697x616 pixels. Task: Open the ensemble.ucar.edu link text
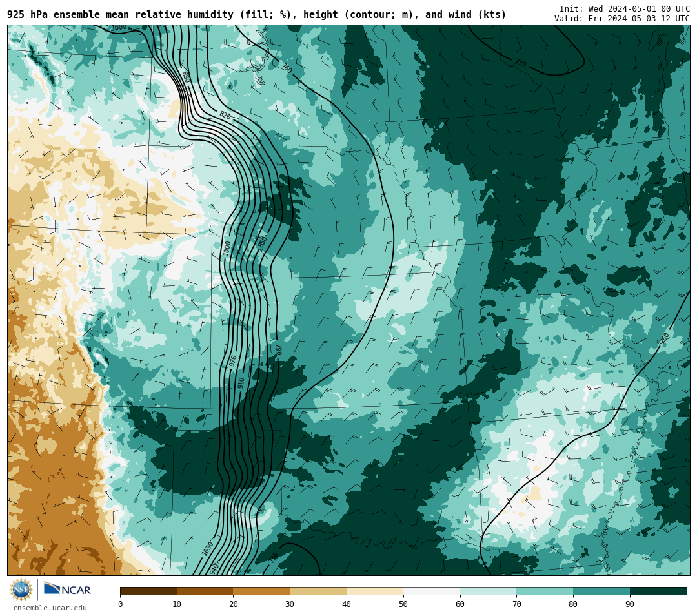(50, 608)
